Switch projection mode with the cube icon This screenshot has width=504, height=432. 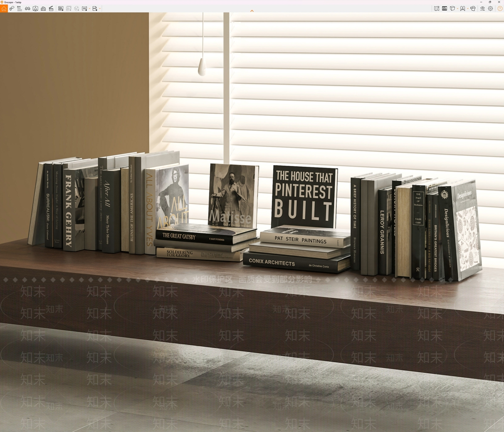click(452, 9)
